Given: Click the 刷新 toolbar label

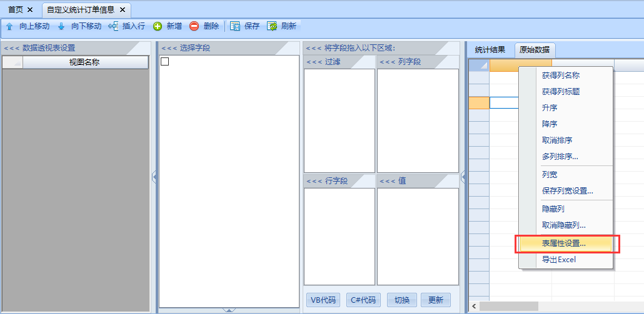Looking at the screenshot, I should pos(289,27).
